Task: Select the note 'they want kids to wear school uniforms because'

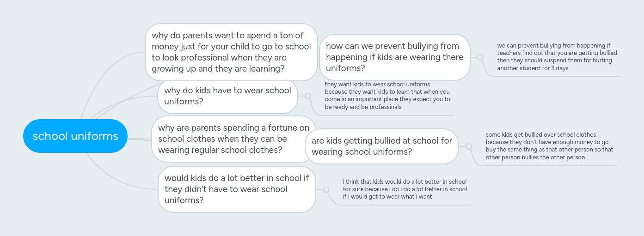Action: (x=387, y=96)
